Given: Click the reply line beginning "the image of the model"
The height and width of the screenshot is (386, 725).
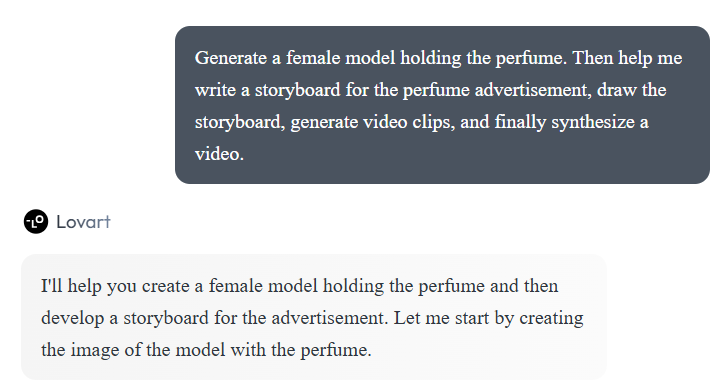Looking at the screenshot, I should pos(206,350).
